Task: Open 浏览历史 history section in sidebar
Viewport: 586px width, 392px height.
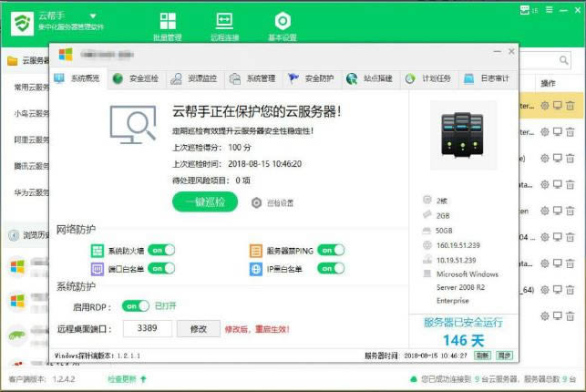Action: [x=29, y=235]
